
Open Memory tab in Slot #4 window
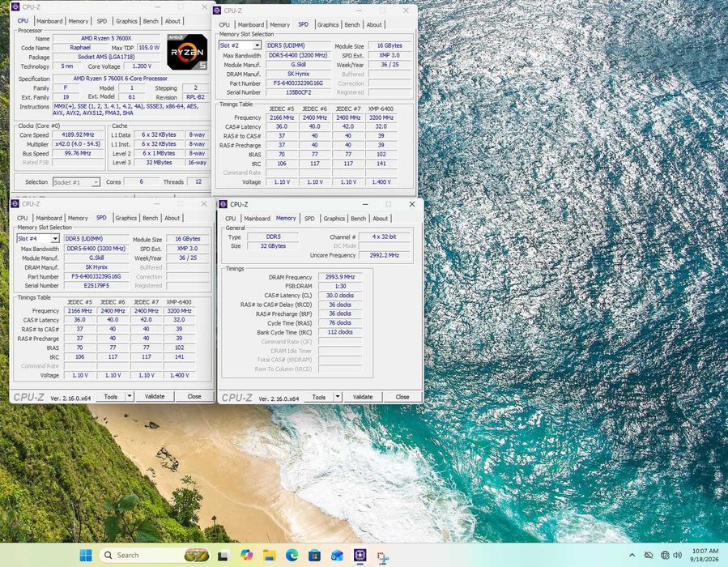[x=78, y=218]
